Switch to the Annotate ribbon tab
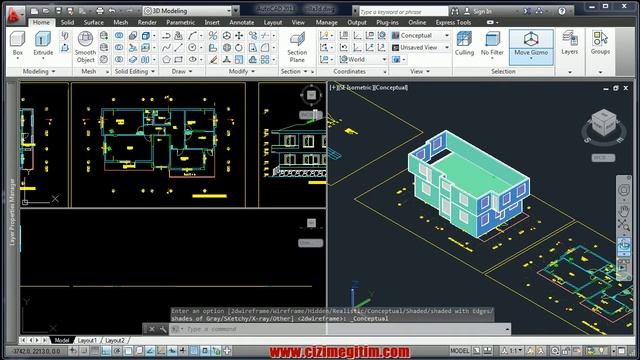The width and height of the screenshot is (640, 360). coord(242,22)
